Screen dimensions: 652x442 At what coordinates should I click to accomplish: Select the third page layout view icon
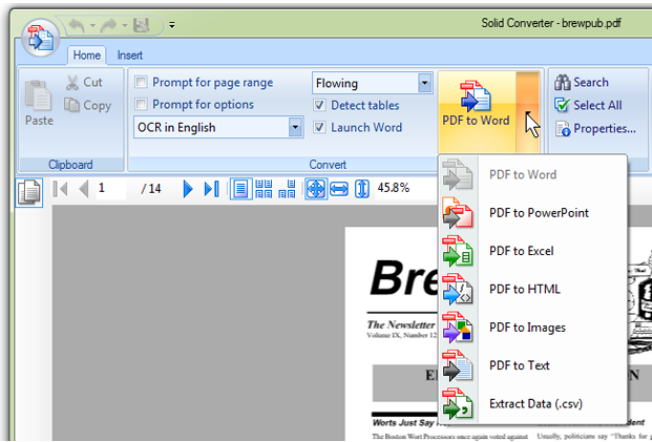coord(287,189)
